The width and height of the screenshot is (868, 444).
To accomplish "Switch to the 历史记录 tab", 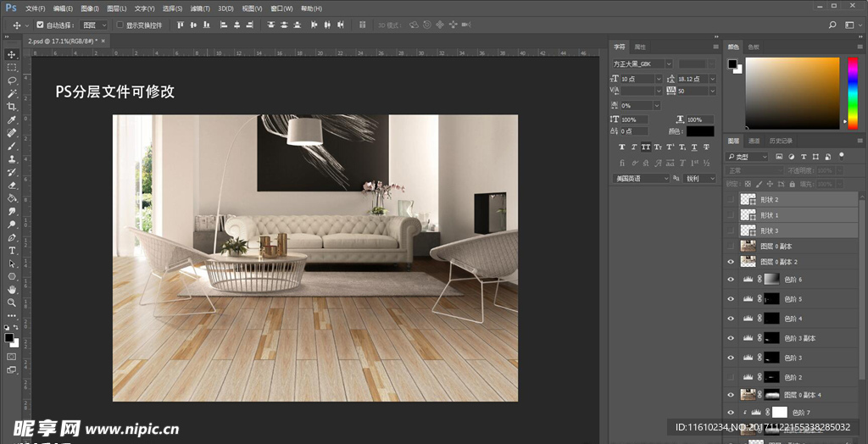I will tap(781, 141).
